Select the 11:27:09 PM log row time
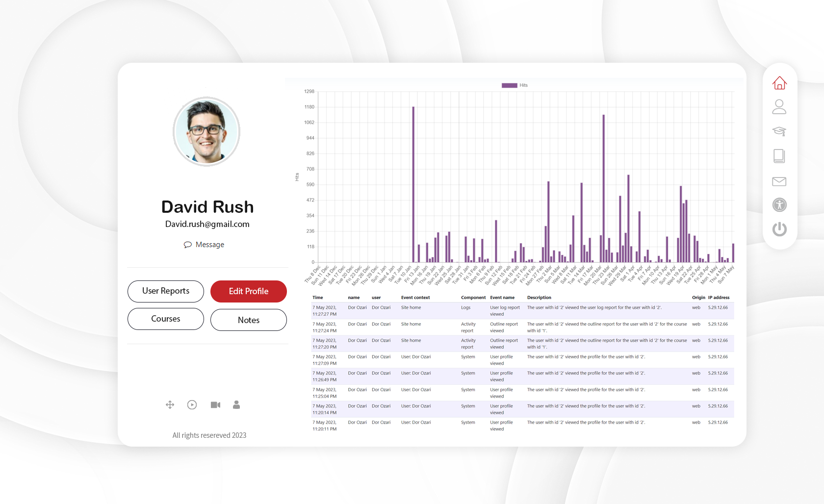Viewport: 824px width, 504px height. (x=325, y=360)
